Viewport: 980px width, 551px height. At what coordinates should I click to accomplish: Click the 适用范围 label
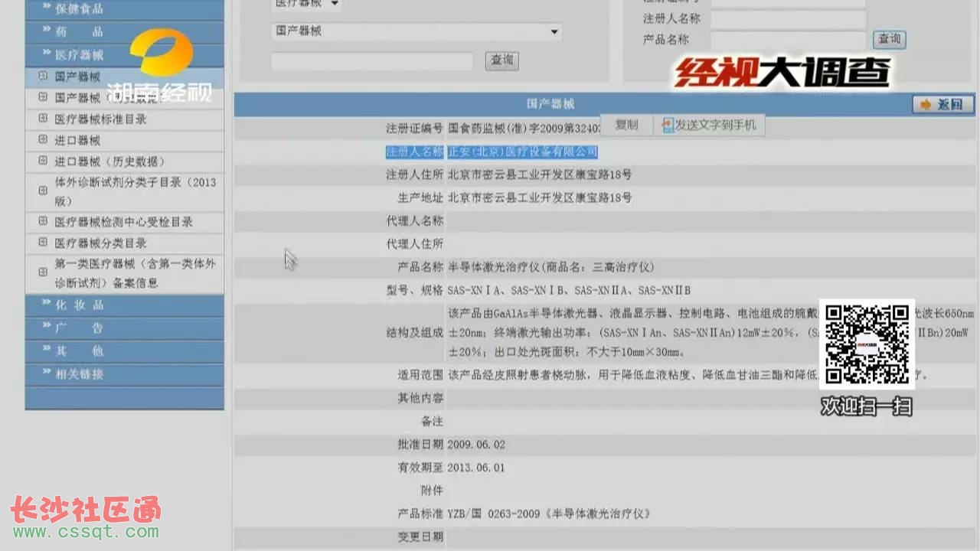pyautogui.click(x=420, y=375)
